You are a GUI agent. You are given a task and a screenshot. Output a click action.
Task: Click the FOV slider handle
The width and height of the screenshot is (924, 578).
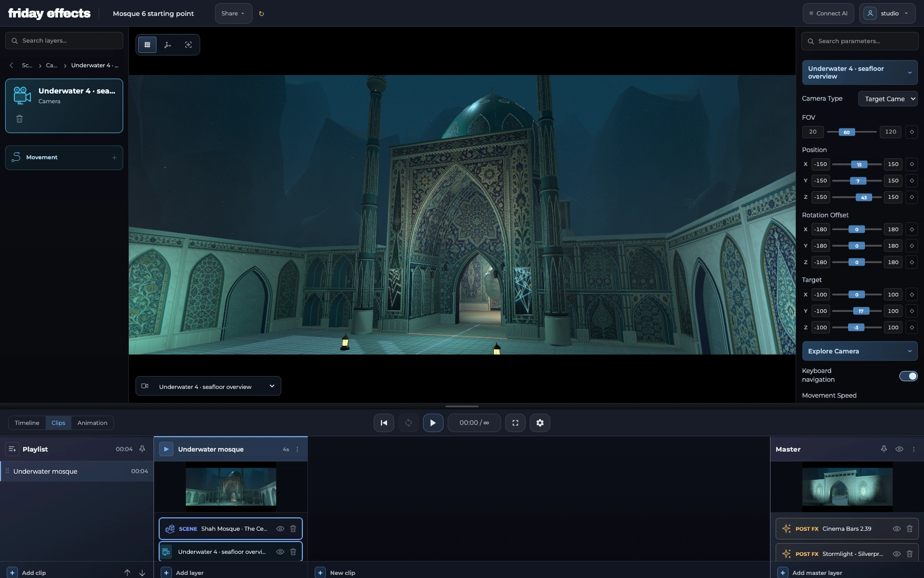click(847, 133)
